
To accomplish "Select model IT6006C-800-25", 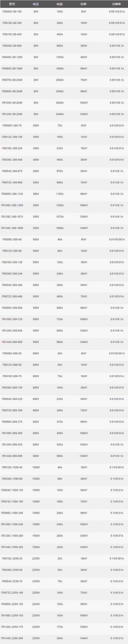I will 12,353.
